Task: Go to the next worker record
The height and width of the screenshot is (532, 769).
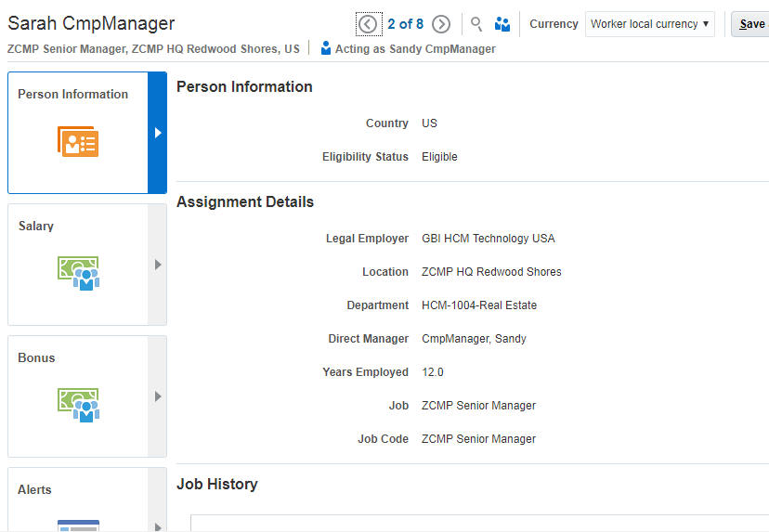Action: coord(441,24)
